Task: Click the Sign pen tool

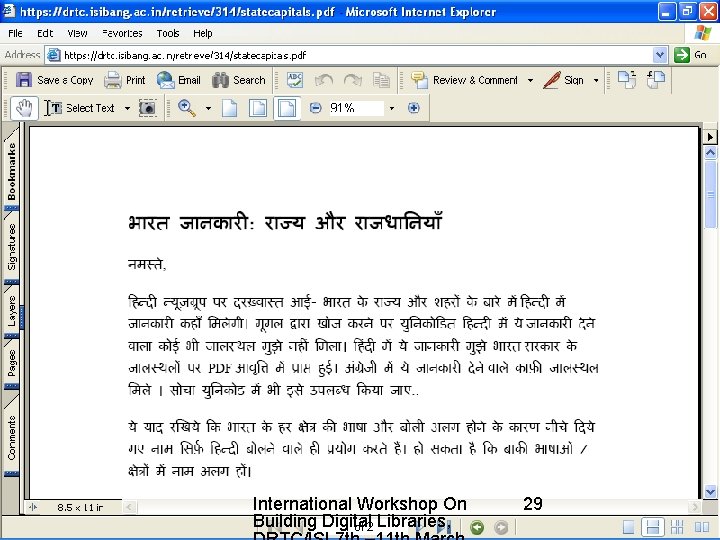Action: [x=563, y=80]
